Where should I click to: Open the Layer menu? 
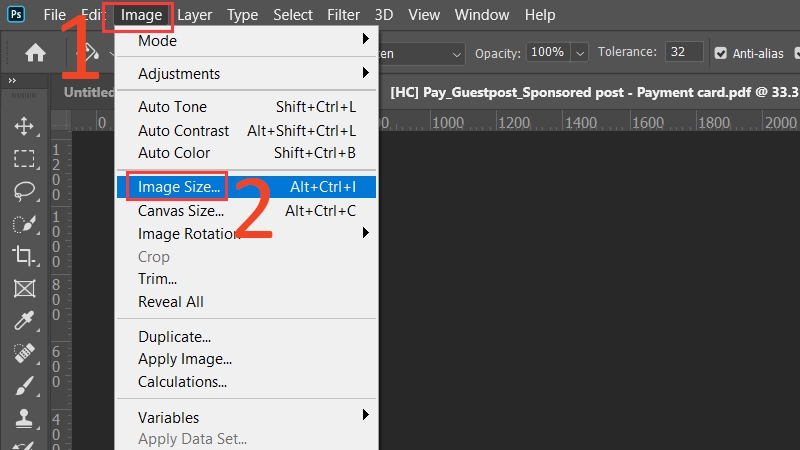(195, 15)
